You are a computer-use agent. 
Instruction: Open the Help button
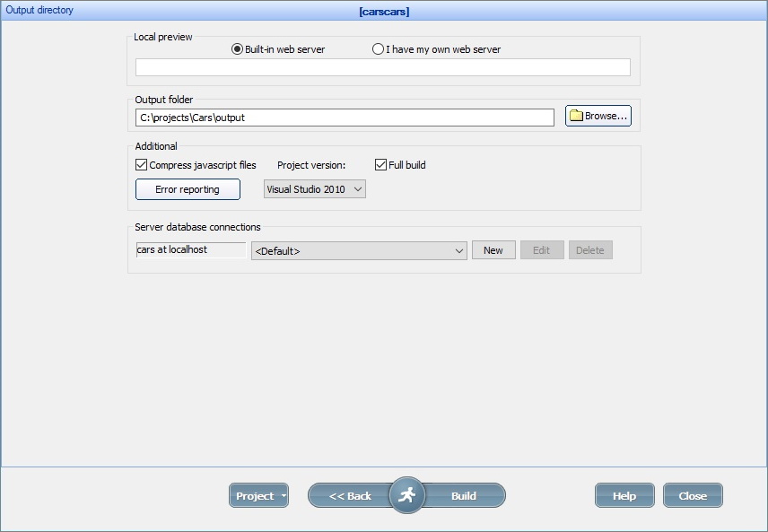click(x=624, y=496)
